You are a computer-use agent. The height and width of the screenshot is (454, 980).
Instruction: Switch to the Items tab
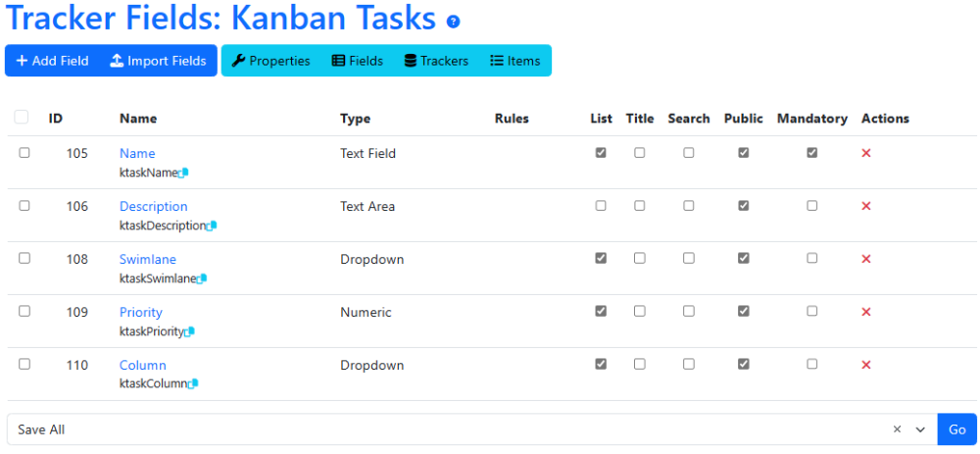coord(515,61)
